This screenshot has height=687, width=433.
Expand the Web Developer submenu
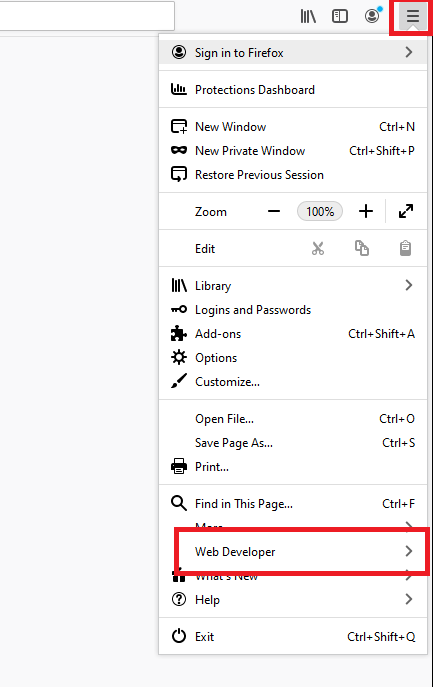pos(293,552)
